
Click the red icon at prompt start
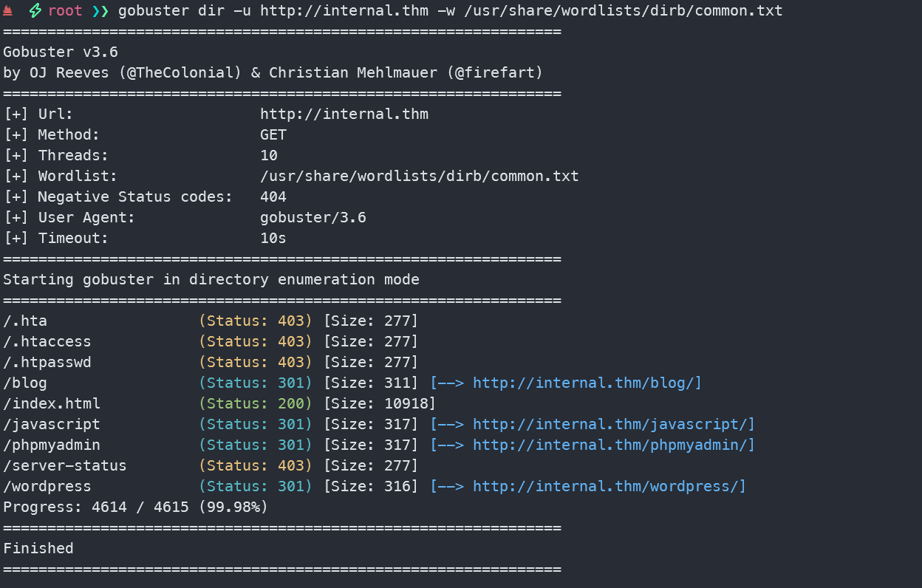pos(8,11)
